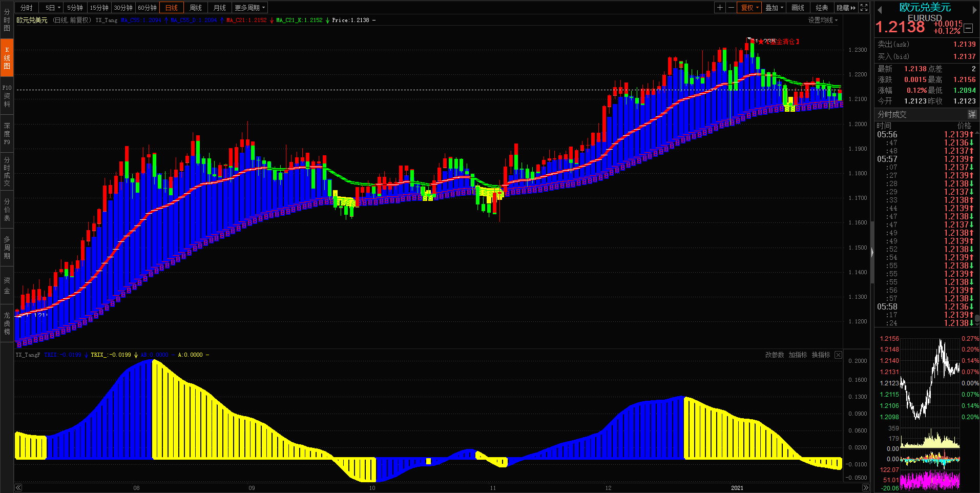
Task: Open the 设置均线 dropdown
Action: (x=823, y=20)
